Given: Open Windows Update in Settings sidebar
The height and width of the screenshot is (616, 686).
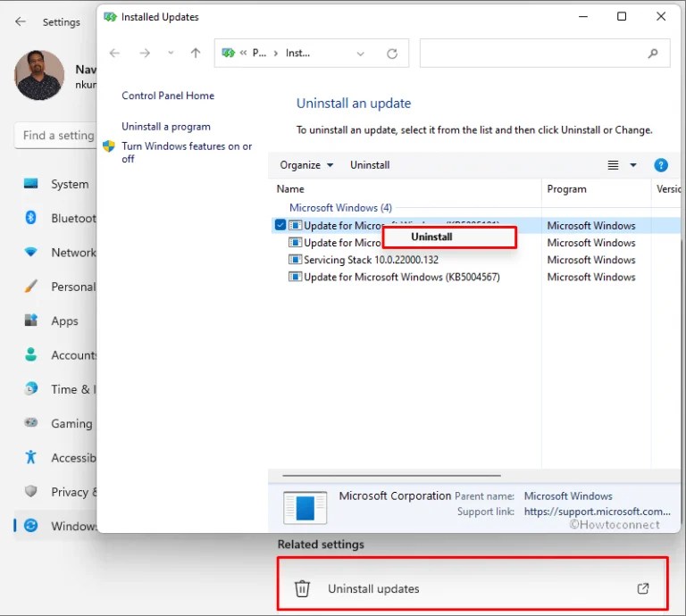Looking at the screenshot, I should tap(56, 526).
